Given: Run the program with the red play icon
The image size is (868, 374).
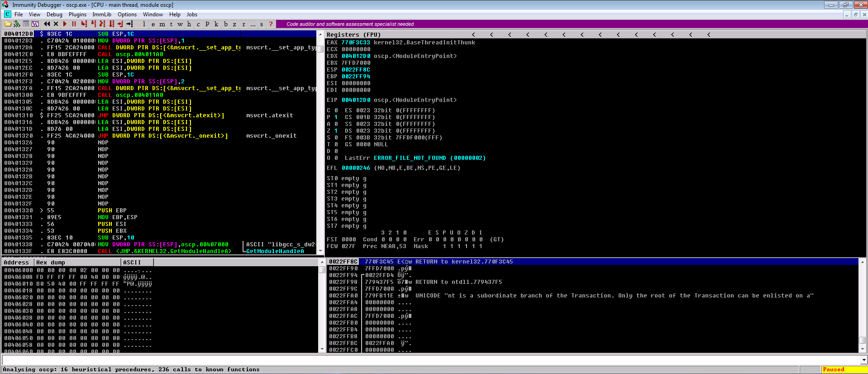Looking at the screenshot, I should (65, 24).
